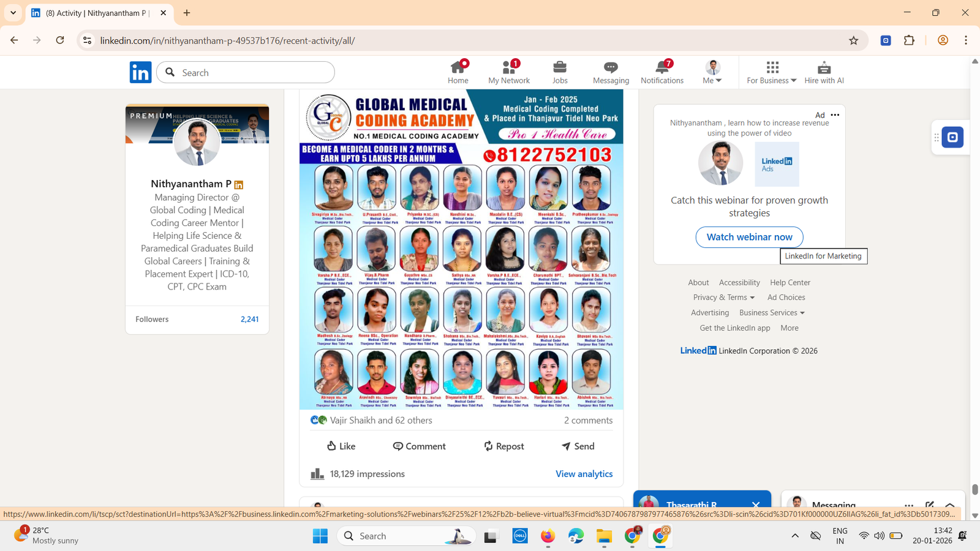Check the Notifications bell
Screen dimensions: 980x551
pos(661,67)
